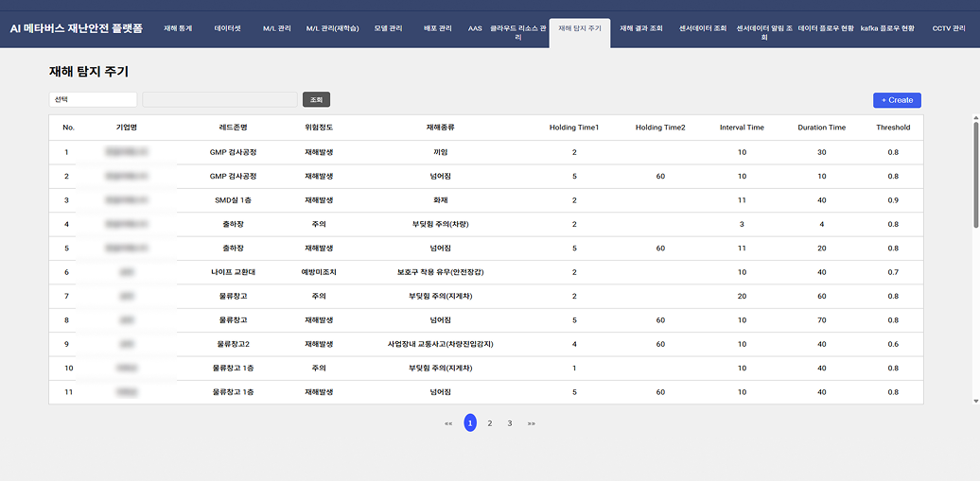Click the 예방미조치 risk level cell
The width and height of the screenshot is (980, 481).
pyautogui.click(x=319, y=272)
